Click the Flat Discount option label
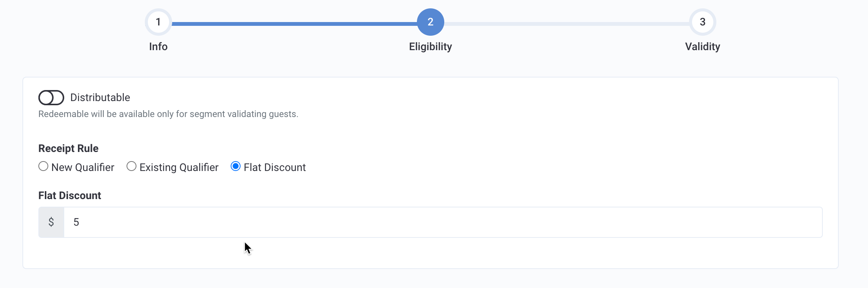The height and width of the screenshot is (288, 868). pos(275,167)
